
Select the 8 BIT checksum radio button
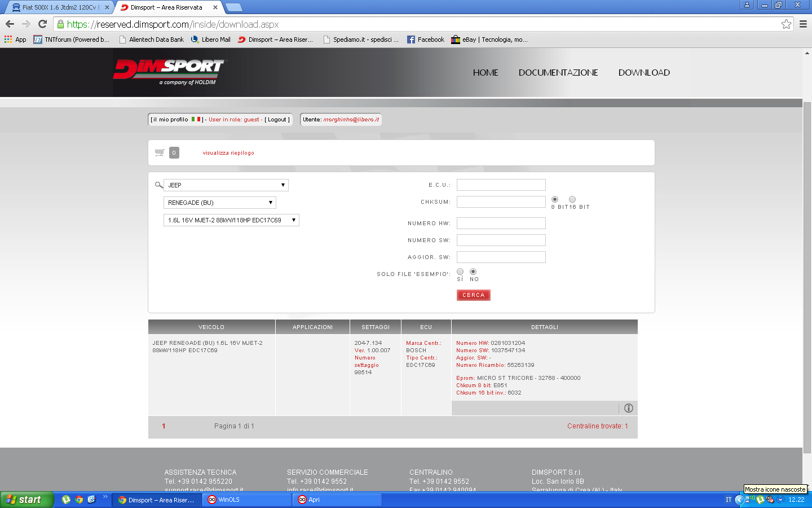[x=555, y=199]
